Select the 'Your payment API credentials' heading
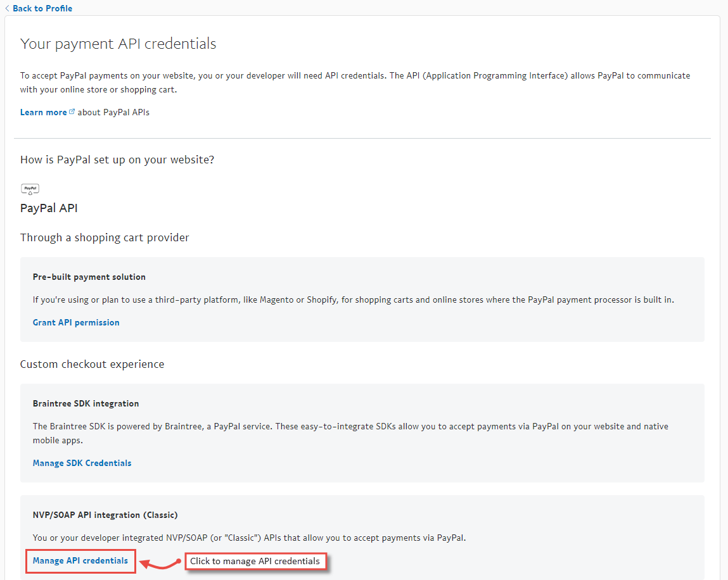 (x=118, y=44)
